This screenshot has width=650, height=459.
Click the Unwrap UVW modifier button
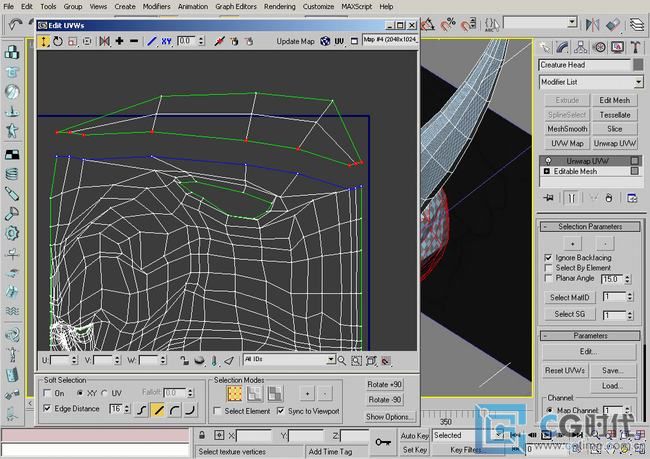tap(614, 143)
